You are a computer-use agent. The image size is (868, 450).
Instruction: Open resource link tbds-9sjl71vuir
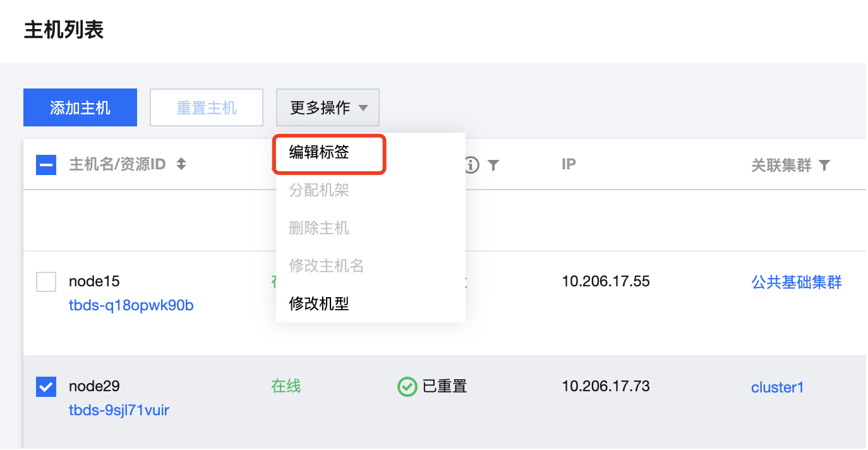(x=119, y=410)
